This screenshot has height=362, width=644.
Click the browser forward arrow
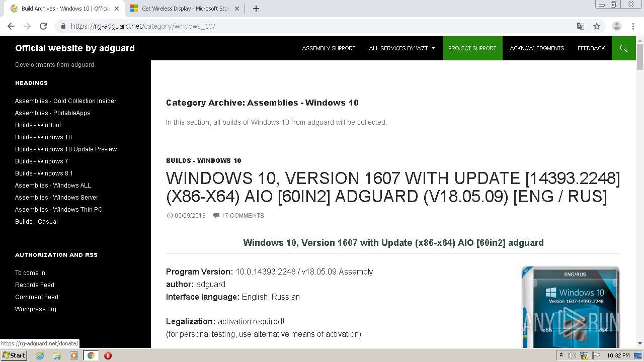point(27,26)
